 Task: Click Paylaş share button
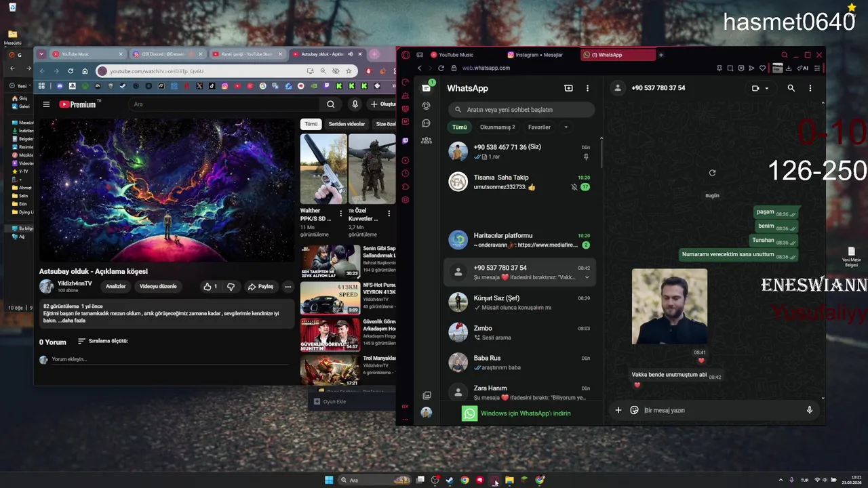pos(260,287)
